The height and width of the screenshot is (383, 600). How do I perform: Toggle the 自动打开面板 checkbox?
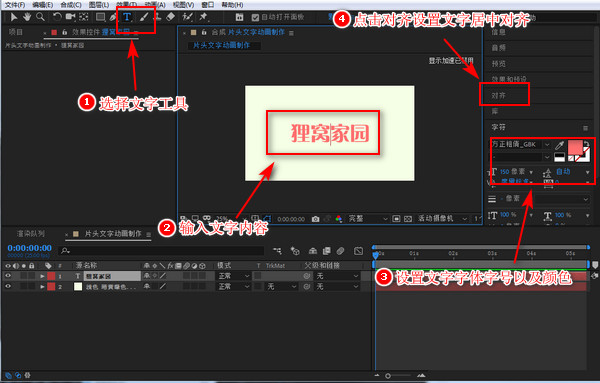pyautogui.click(x=256, y=17)
